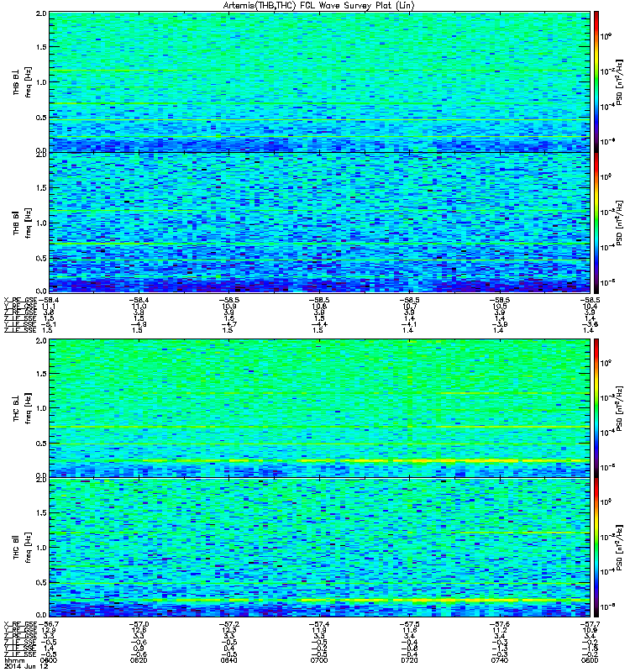630x672 pixels.
Task: Click the THC X_RE_GSE value '-57.0'
Action: [x=139, y=624]
